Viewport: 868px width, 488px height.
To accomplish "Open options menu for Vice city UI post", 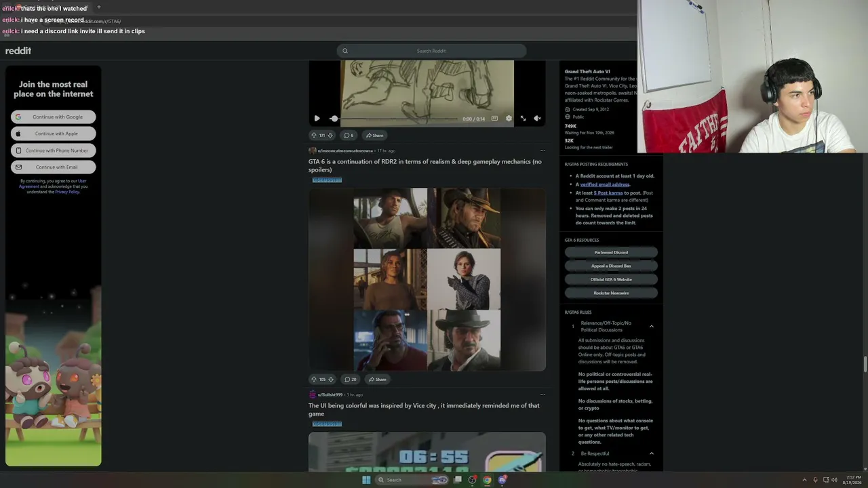I will [542, 394].
